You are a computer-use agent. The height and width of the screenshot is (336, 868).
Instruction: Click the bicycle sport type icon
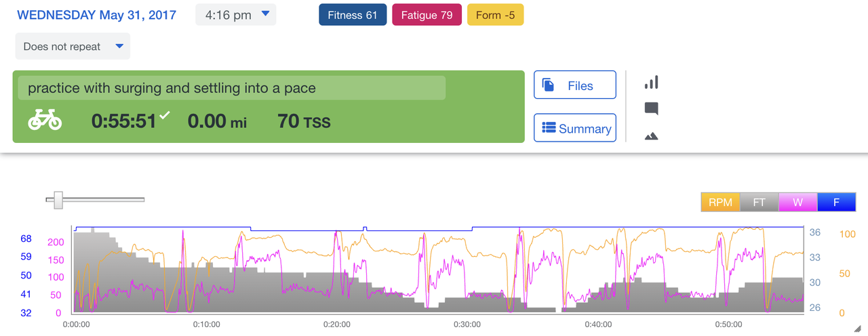tap(45, 121)
